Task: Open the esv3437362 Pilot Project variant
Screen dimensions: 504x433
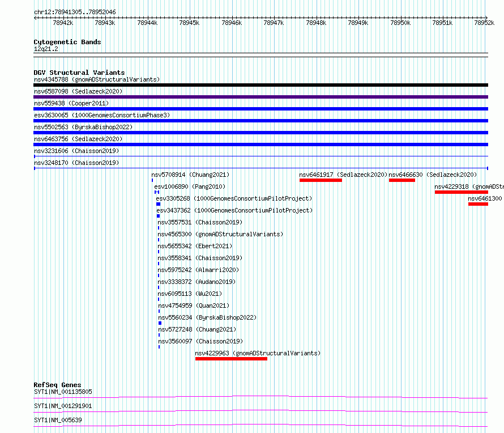Action: click(234, 210)
